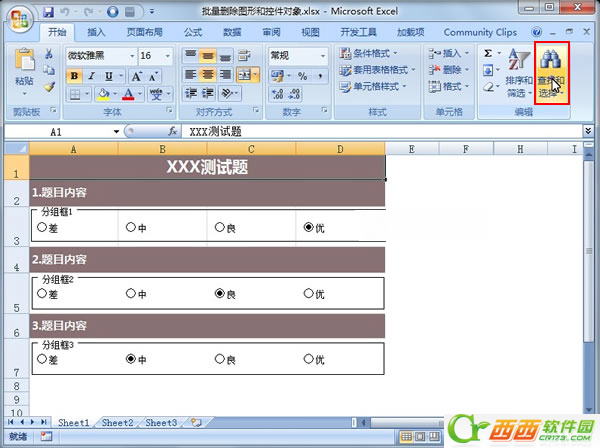Click the Paste clipboard icon

(23, 63)
